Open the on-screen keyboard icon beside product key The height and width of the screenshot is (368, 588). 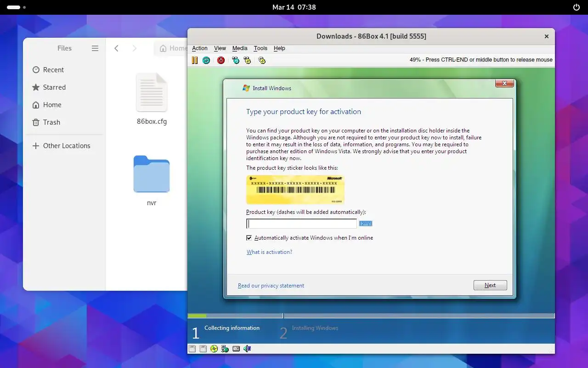click(x=366, y=224)
